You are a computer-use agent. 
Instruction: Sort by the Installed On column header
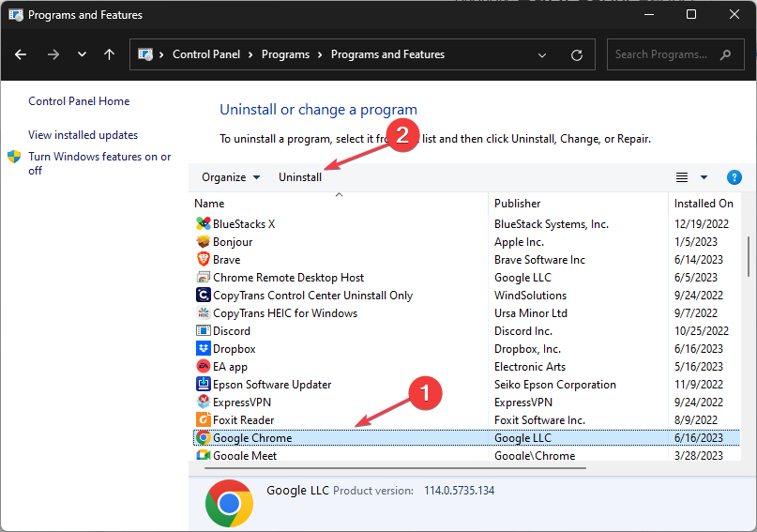coord(704,204)
